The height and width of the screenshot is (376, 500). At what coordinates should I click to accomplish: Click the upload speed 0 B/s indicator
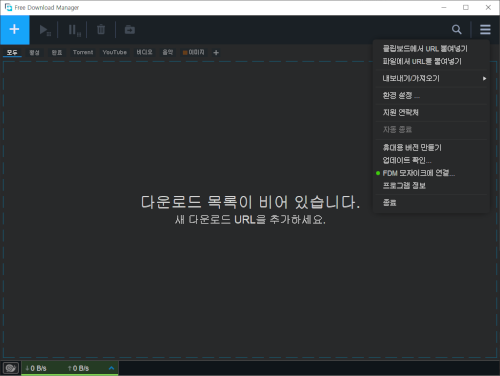pyautogui.click(x=78, y=368)
